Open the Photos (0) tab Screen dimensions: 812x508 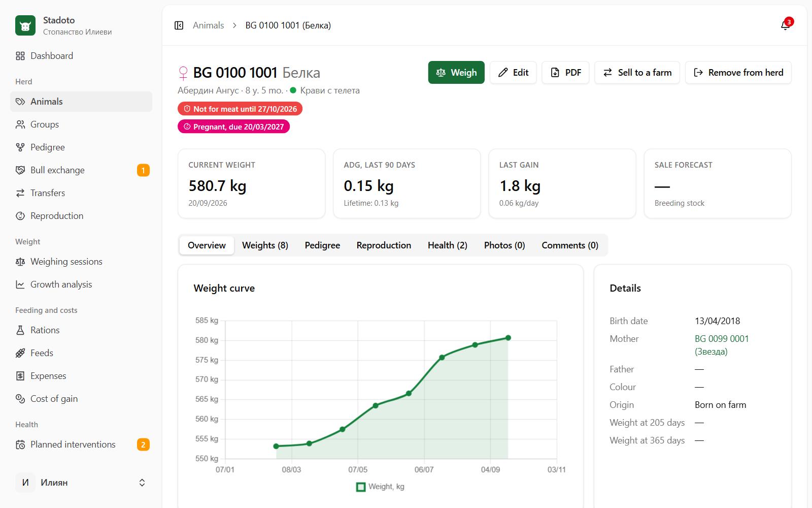[504, 245]
